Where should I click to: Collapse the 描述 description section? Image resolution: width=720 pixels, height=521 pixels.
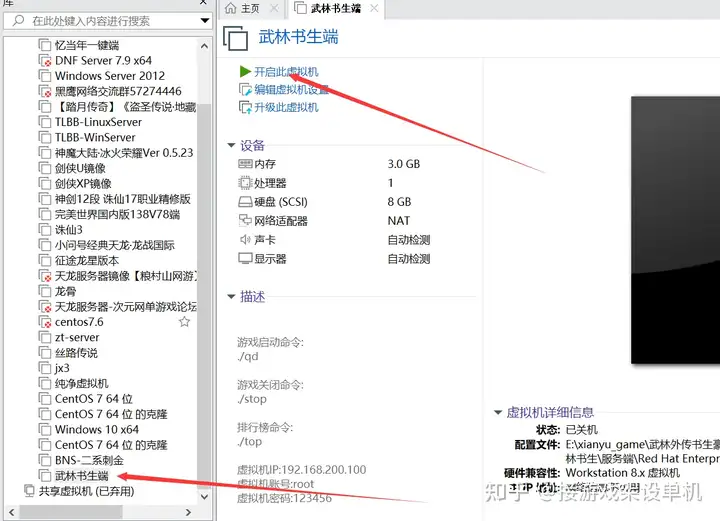[x=231, y=297]
